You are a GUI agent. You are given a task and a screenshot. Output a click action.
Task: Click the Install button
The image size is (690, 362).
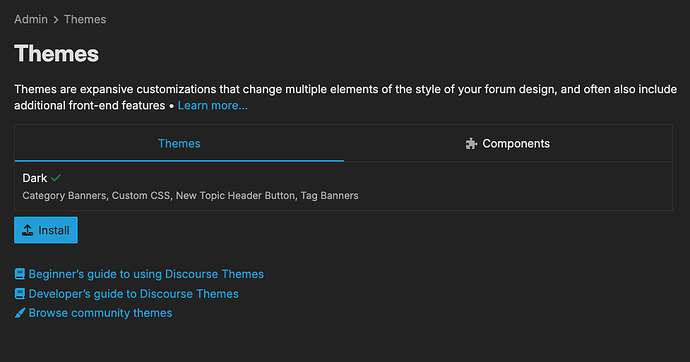pos(46,230)
